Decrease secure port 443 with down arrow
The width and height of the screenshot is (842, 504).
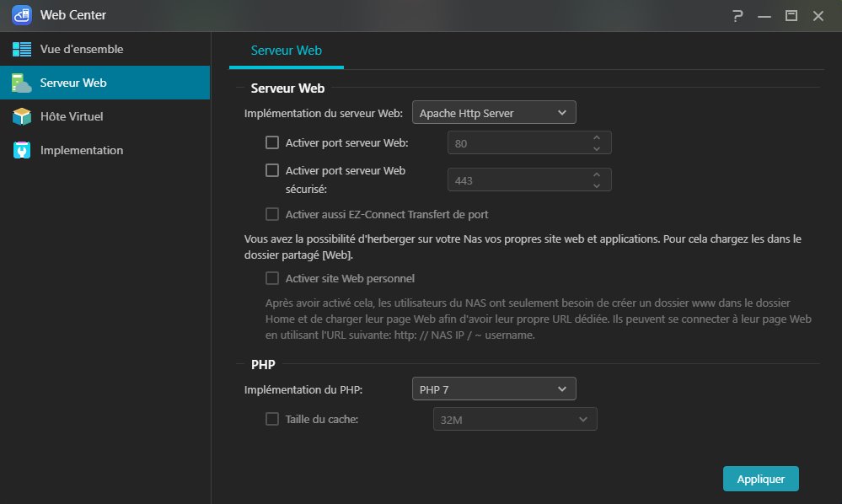597,185
